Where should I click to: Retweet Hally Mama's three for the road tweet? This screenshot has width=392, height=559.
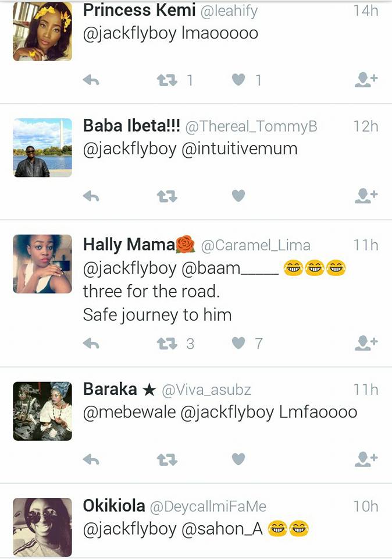(x=167, y=344)
